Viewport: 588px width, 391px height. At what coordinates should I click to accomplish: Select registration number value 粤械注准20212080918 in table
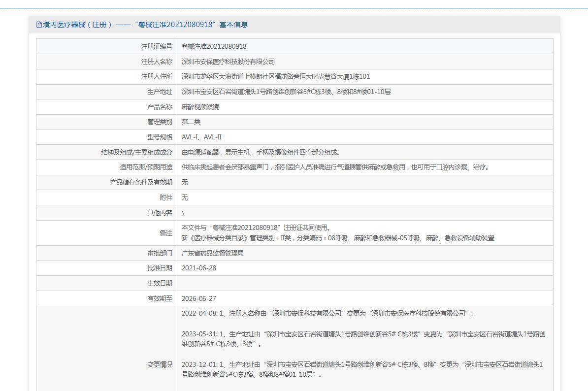click(x=214, y=46)
